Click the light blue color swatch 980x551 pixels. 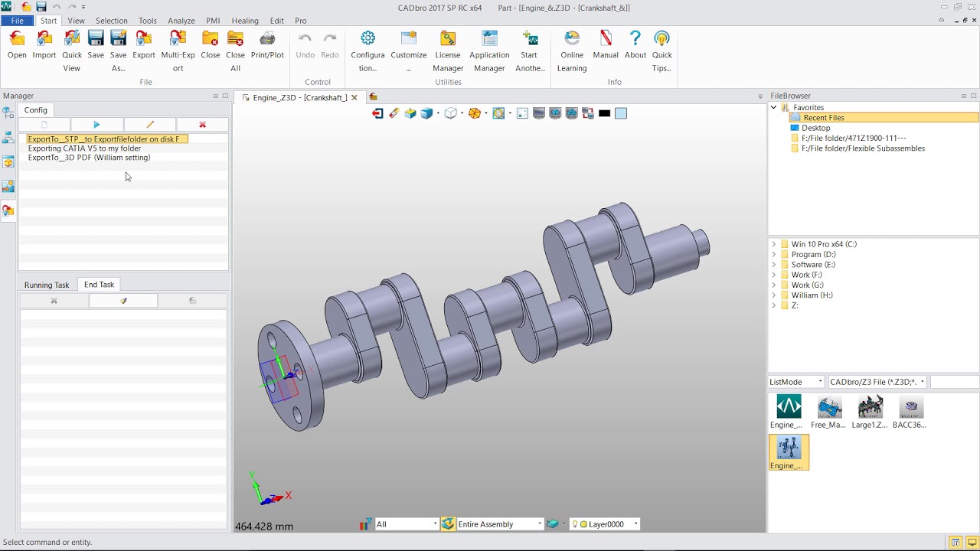coord(621,113)
